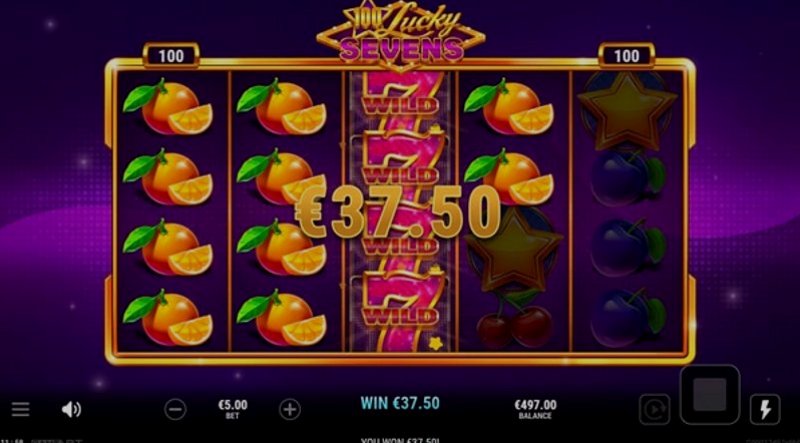The width and height of the screenshot is (800, 443).
Task: Stop the spin with square button
Action: pos(710,394)
